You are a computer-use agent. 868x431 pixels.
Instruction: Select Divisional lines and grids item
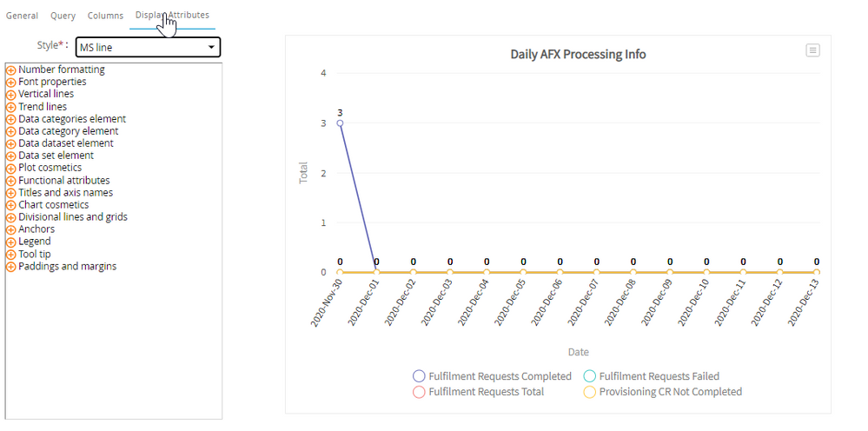pos(73,217)
